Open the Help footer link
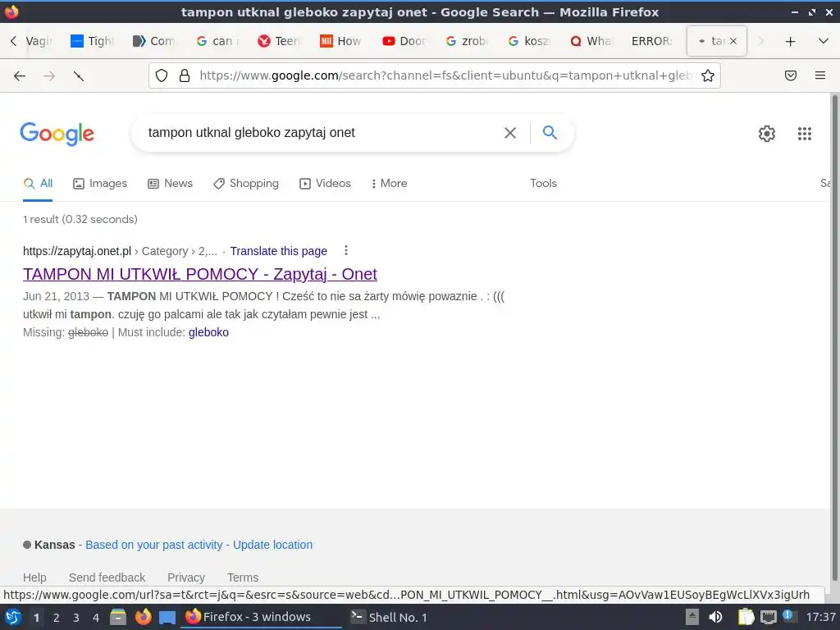Screen dimensions: 840x630 coord(34,577)
